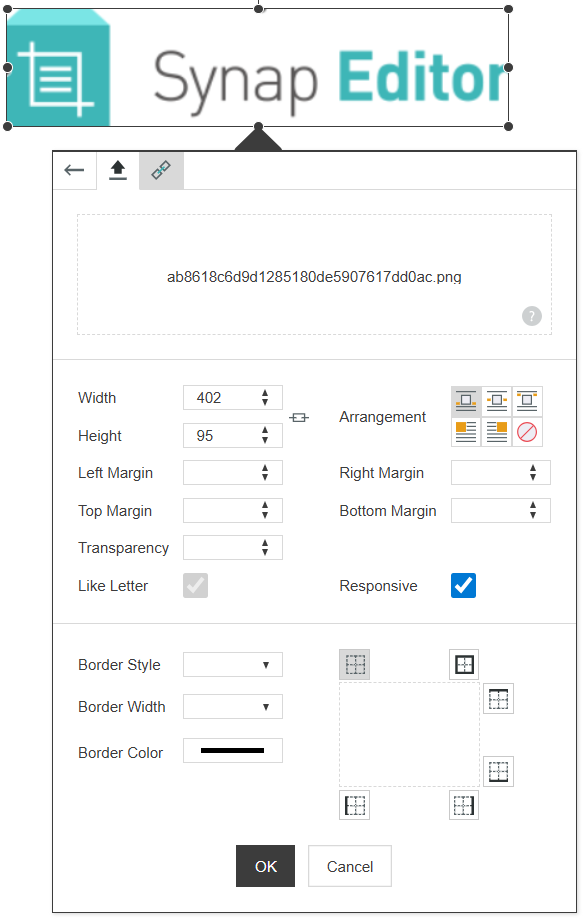Click the help question mark icon
Viewport: 587px width, 919px height.
pyautogui.click(x=531, y=316)
